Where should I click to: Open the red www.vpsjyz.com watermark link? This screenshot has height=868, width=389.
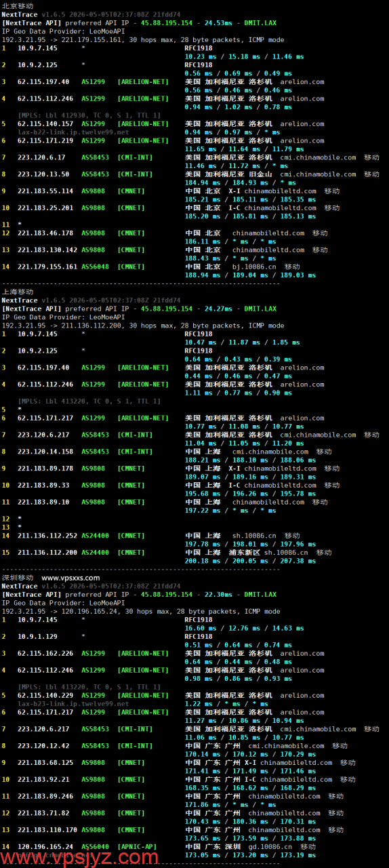(x=79, y=857)
